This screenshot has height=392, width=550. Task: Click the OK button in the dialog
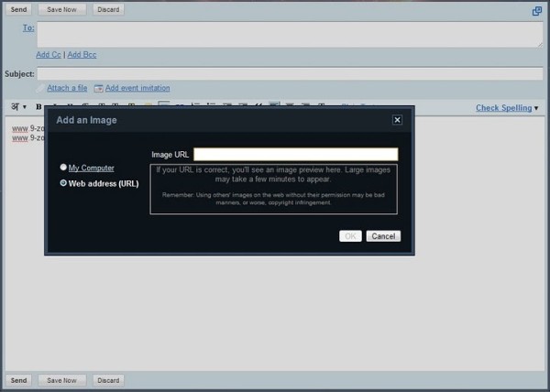click(x=350, y=236)
